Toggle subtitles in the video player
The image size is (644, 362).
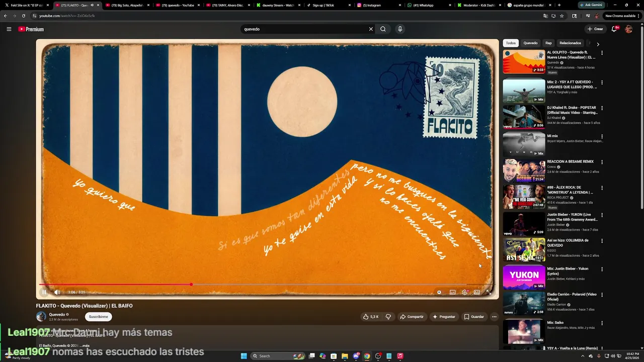coord(452,292)
